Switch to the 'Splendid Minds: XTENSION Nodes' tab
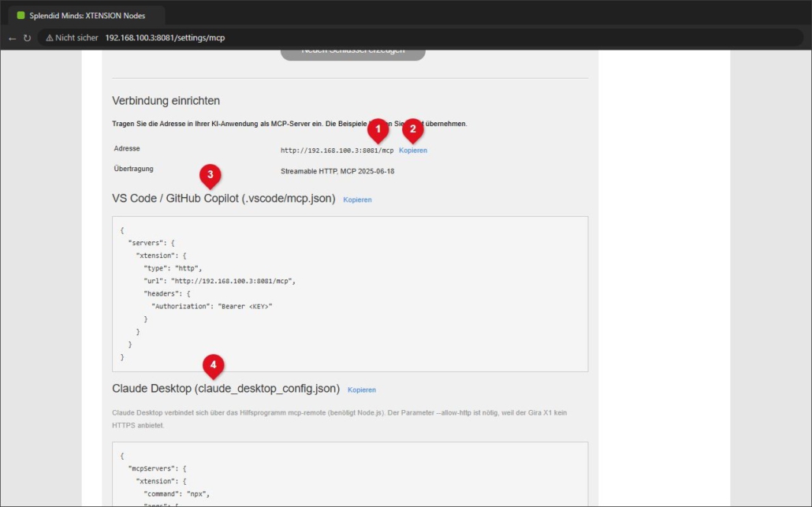 click(87, 16)
